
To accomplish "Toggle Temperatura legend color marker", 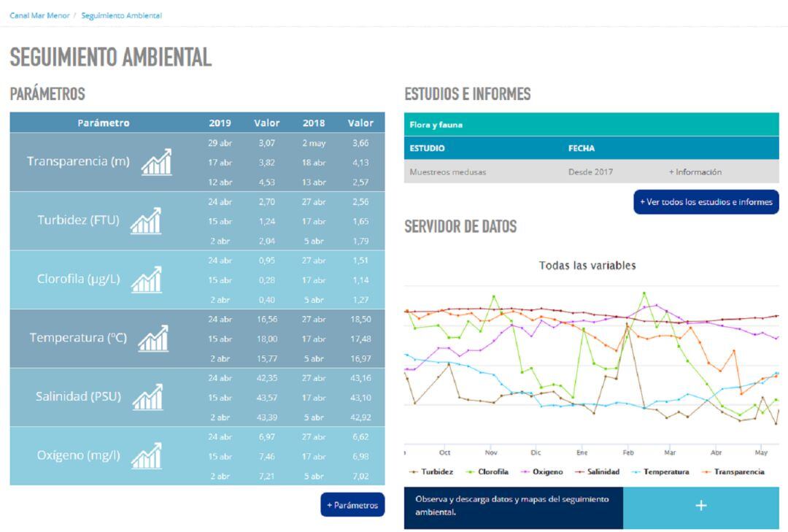I will point(636,472).
